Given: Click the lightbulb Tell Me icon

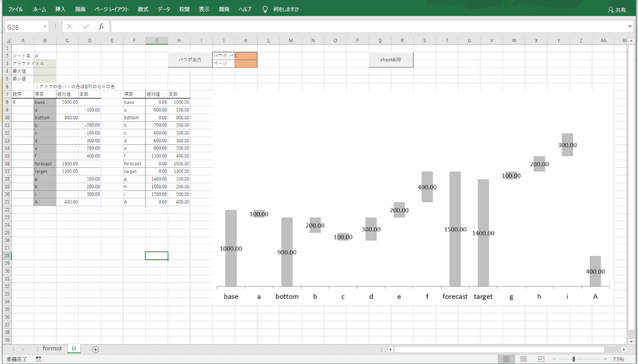Looking at the screenshot, I should tap(265, 10).
